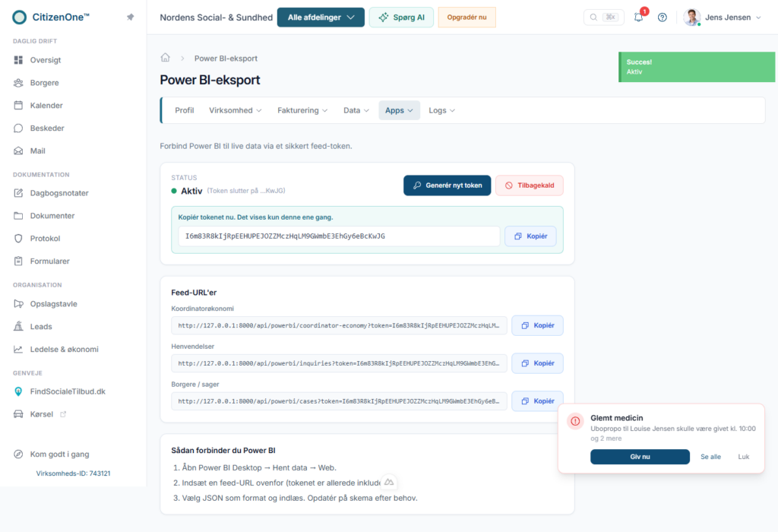Click Giv nu in medicine notification

coord(640,457)
